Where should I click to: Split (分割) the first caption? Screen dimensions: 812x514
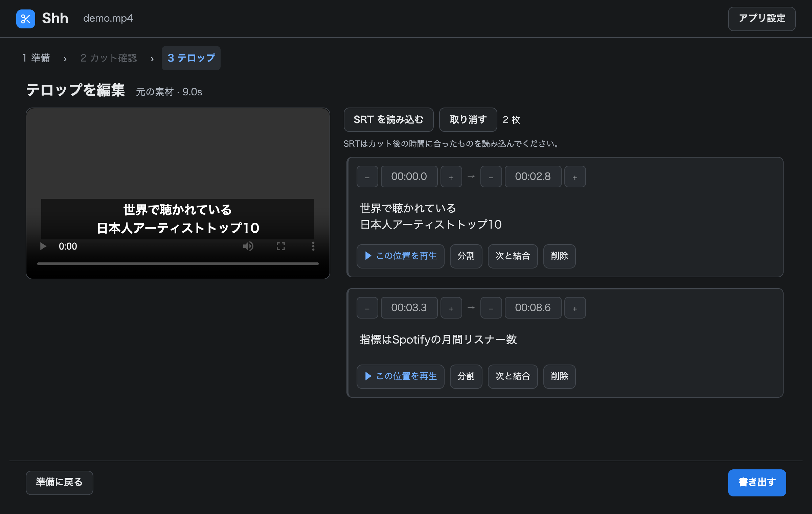(x=466, y=256)
